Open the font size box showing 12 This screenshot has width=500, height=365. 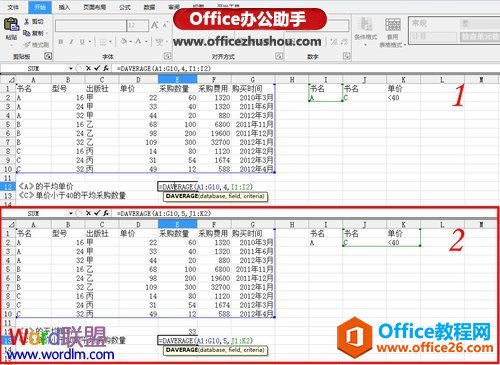pos(138,26)
